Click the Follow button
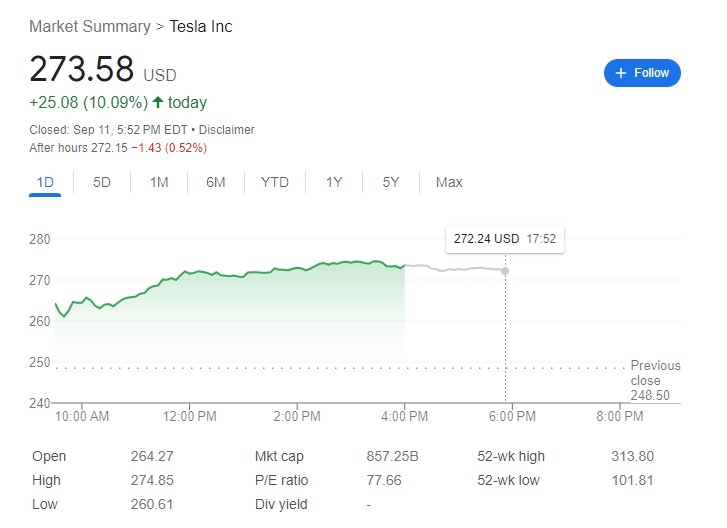Image resolution: width=727 pixels, height=528 pixels. [x=642, y=73]
